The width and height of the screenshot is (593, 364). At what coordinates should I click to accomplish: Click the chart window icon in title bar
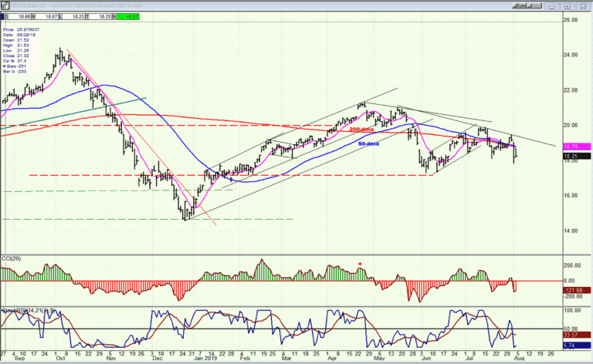pyautogui.click(x=5, y=5)
